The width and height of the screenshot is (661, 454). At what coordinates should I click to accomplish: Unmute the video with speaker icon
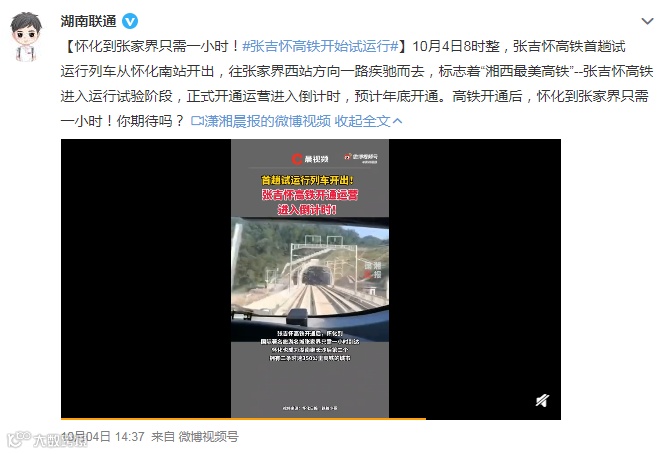pyautogui.click(x=542, y=400)
